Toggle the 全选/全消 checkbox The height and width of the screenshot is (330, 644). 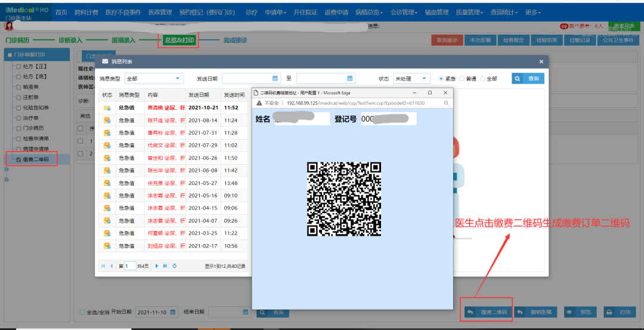[82, 312]
